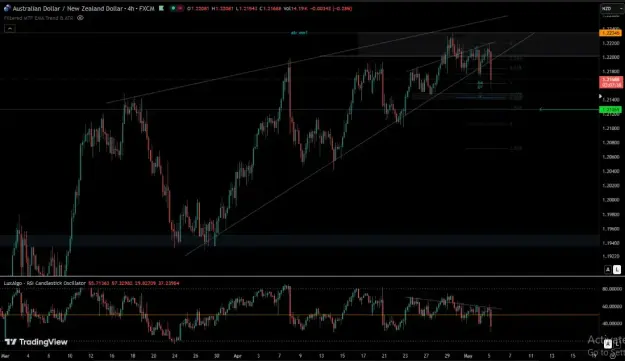This screenshot has height=361, width=625.
Task: Toggle auto scale (A) on main price pane
Action: click(607, 270)
